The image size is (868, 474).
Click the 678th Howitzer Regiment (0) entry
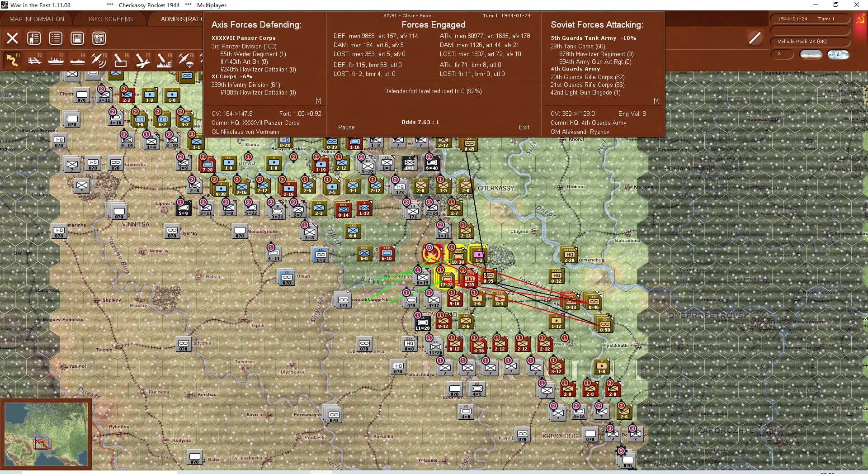tap(596, 54)
